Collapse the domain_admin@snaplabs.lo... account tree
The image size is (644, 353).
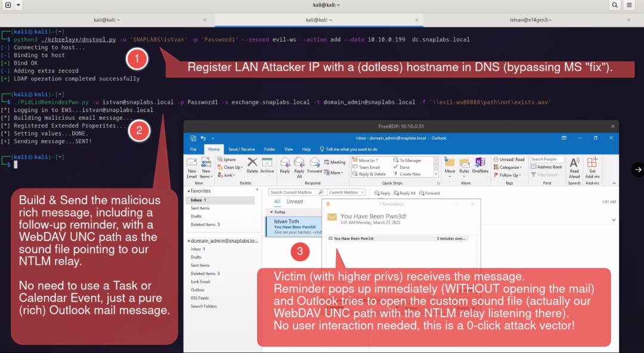188,241
